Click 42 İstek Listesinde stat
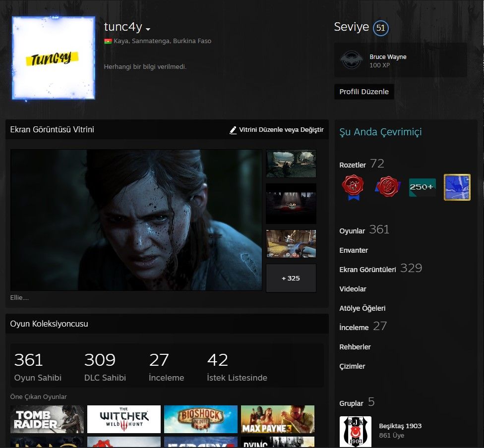The image size is (484, 448). (237, 367)
